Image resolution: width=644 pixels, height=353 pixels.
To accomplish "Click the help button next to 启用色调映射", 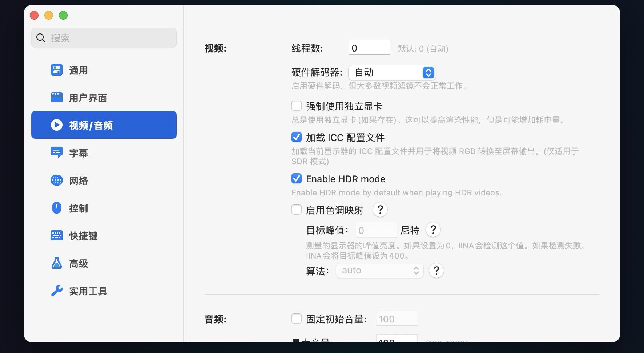I will [380, 210].
